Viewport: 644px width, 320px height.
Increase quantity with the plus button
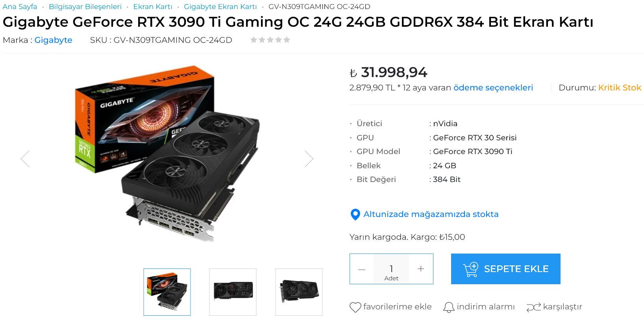(421, 269)
